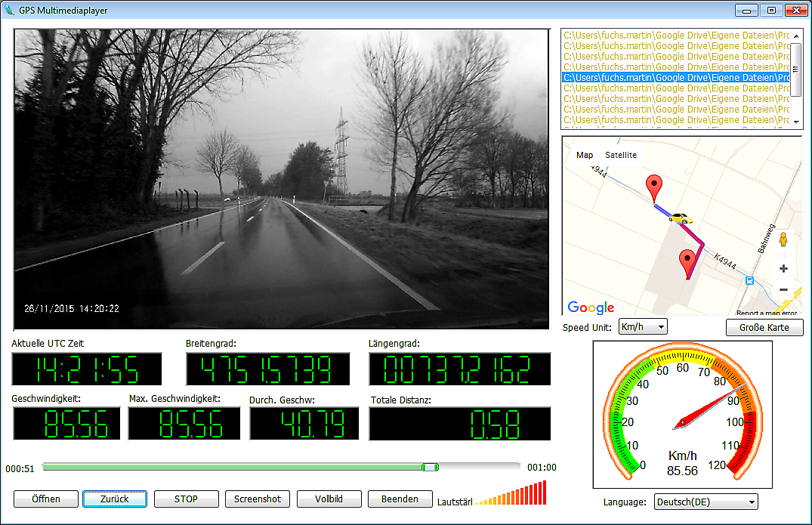Switch map to Map view
This screenshot has width=812, height=525.
[585, 155]
